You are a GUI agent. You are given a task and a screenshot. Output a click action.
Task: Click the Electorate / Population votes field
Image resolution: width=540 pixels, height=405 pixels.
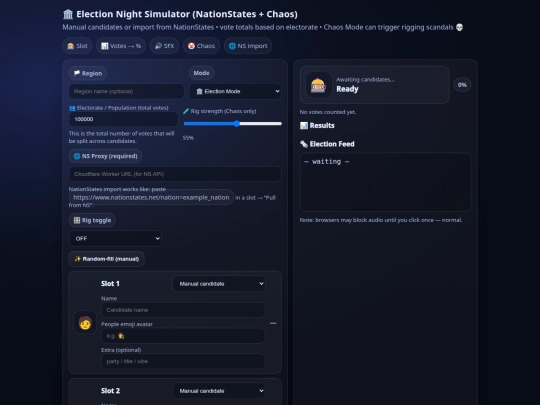(x=123, y=119)
